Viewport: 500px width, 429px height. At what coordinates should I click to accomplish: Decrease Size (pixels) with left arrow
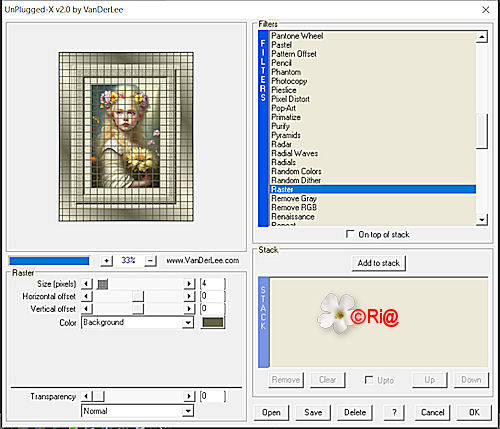(x=87, y=284)
